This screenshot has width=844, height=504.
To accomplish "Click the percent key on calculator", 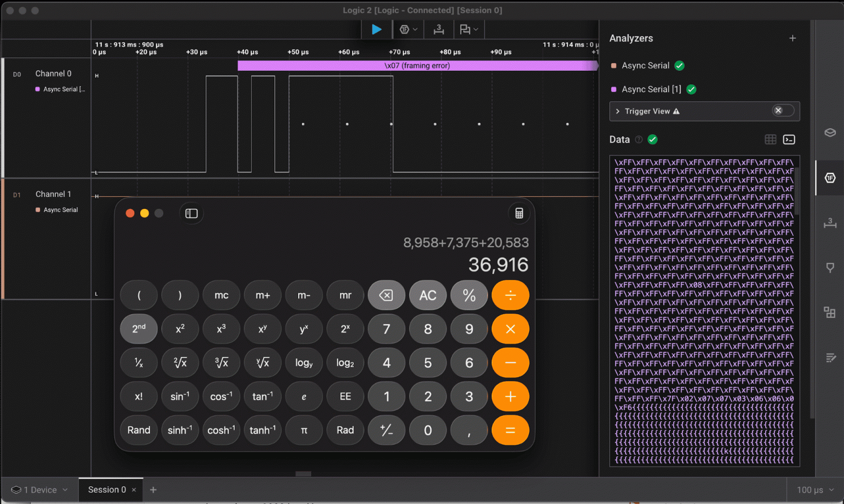I will click(x=469, y=295).
